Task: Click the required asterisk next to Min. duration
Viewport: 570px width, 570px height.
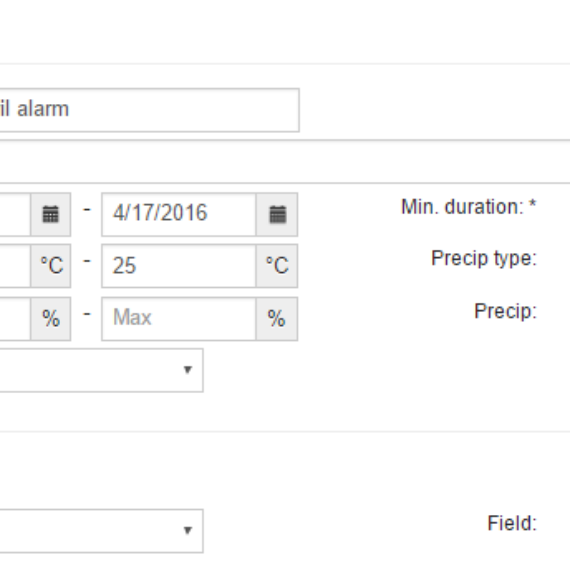Action: click(533, 204)
